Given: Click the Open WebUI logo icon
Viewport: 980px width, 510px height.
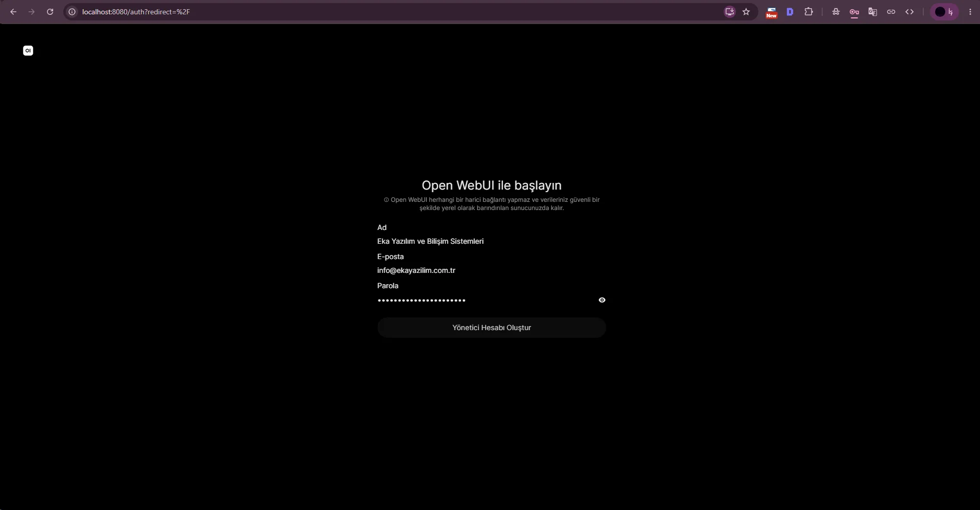Looking at the screenshot, I should pyautogui.click(x=28, y=51).
